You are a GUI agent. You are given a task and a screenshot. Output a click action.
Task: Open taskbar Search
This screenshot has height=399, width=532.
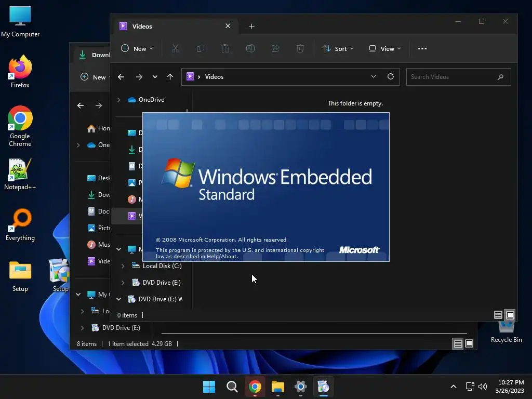pyautogui.click(x=232, y=387)
